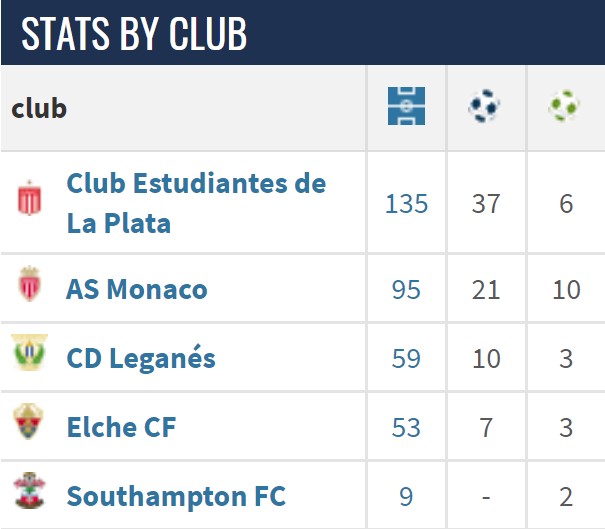This screenshot has height=529, width=605.
Task: Click the Estudiantes de La Plata crest
Action: 29,198
